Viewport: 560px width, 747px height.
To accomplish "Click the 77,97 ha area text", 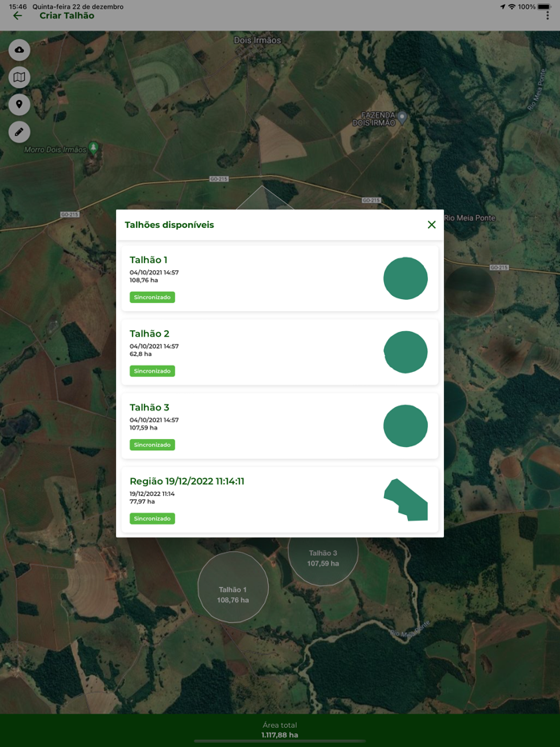I will [142, 501].
